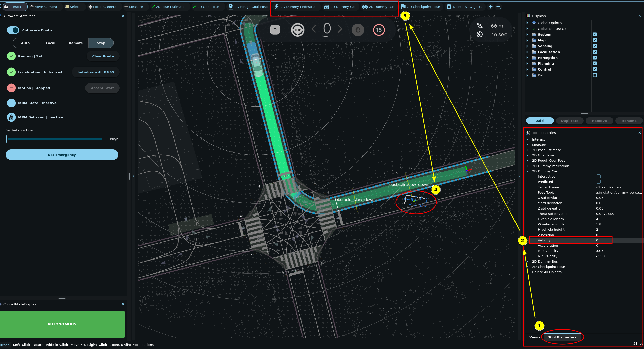644x349 pixels.
Task: Click the Set Velocity Limit slider
Action: coord(54,139)
